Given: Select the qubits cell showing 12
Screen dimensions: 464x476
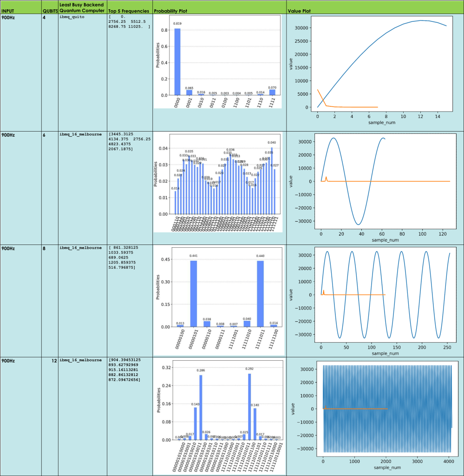Looking at the screenshot, I should pyautogui.click(x=49, y=360).
